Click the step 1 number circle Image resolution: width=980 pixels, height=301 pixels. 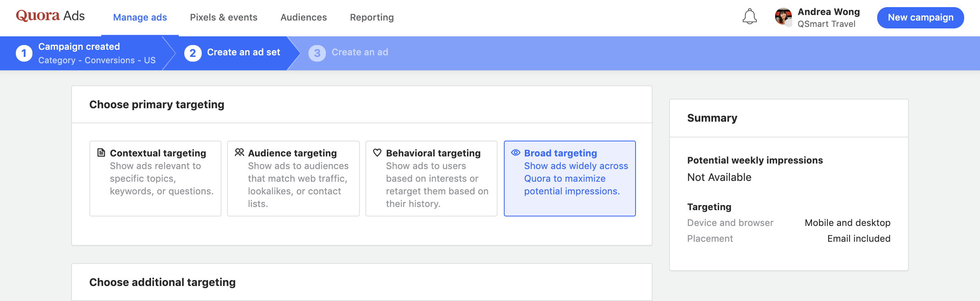pos(24,53)
